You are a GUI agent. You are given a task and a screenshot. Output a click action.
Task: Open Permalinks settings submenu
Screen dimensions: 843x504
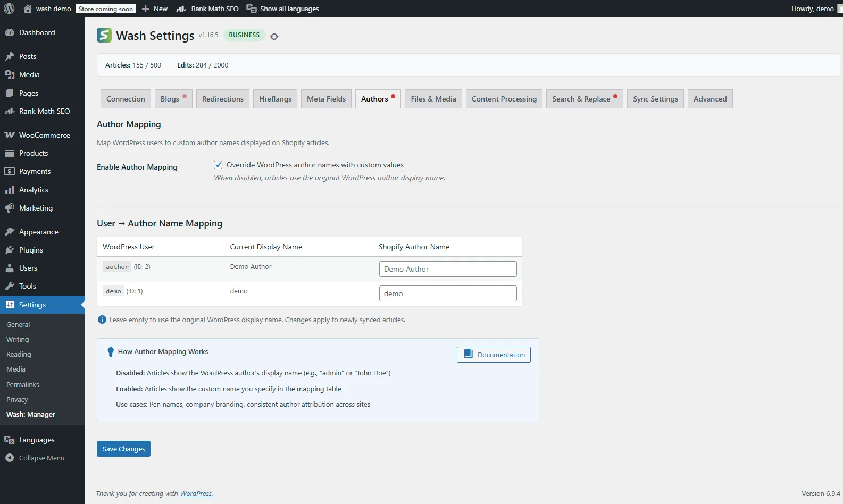point(23,384)
